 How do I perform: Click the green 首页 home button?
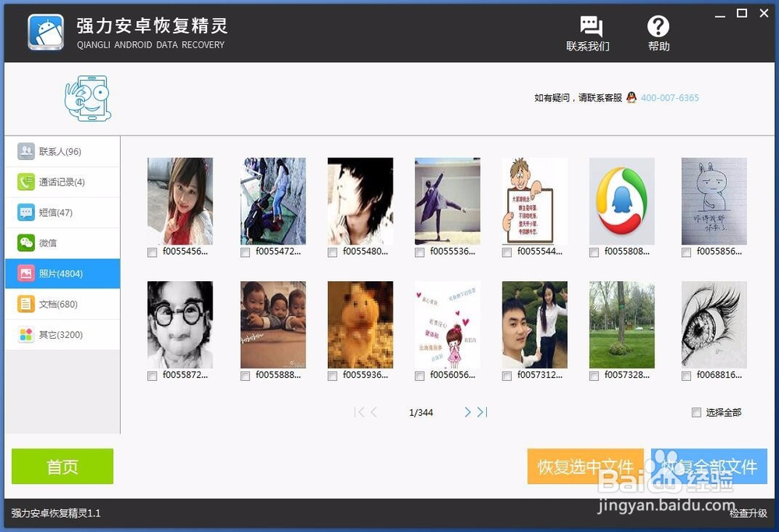tap(62, 466)
